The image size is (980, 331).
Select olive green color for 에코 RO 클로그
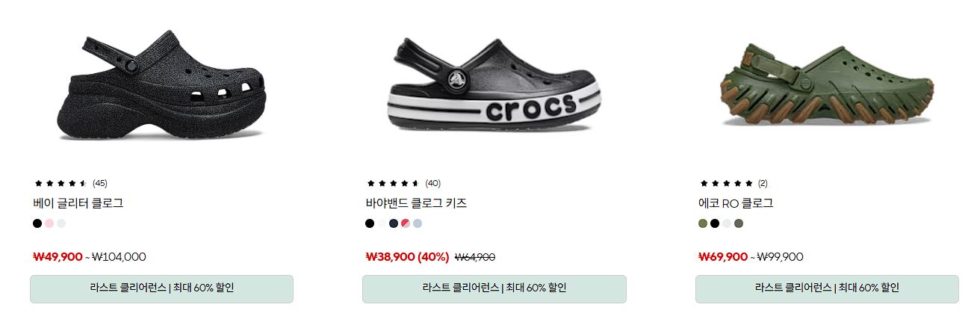[703, 223]
